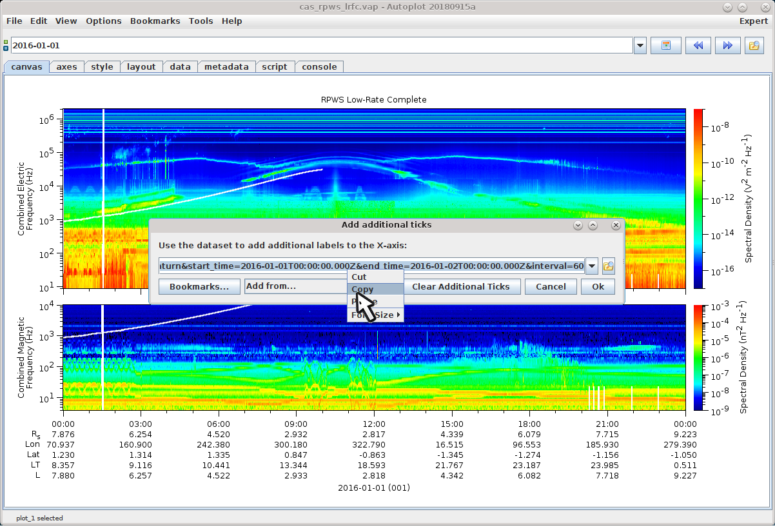Switch to the metadata tab
Screen dimensions: 775x532
226,66
